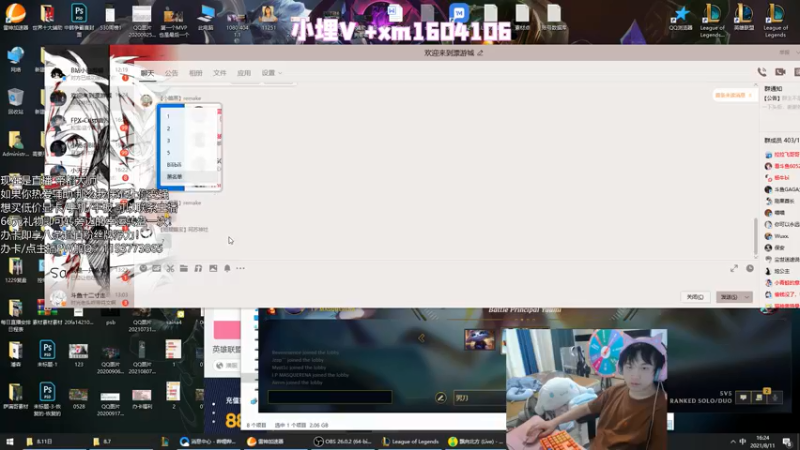Click the League client chat input field
This screenshot has width=800, height=450.
pos(330,397)
